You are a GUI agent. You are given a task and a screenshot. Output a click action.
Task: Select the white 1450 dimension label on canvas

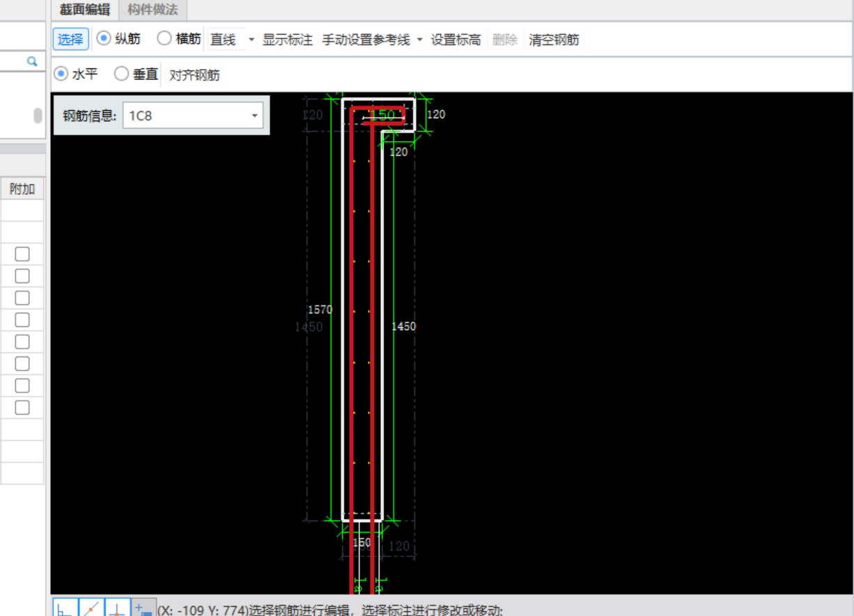[x=403, y=326]
